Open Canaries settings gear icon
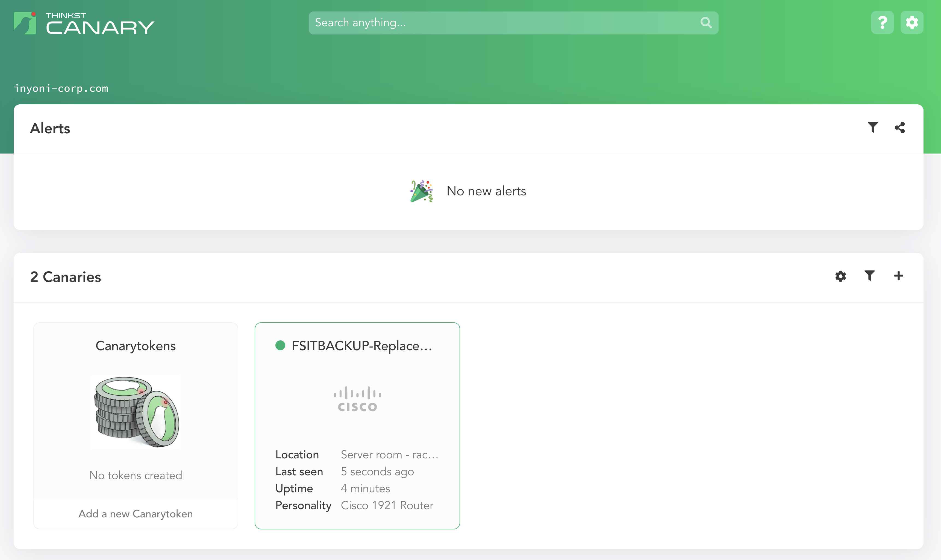The width and height of the screenshot is (941, 560). pos(840,276)
